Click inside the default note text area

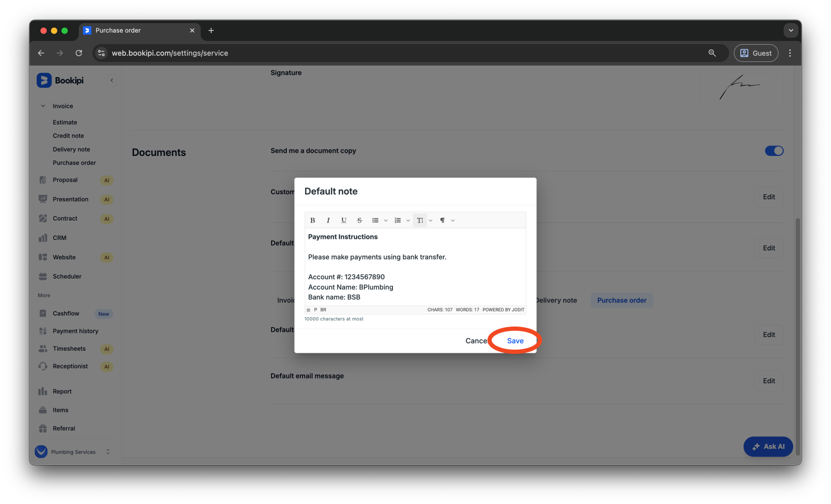point(415,267)
